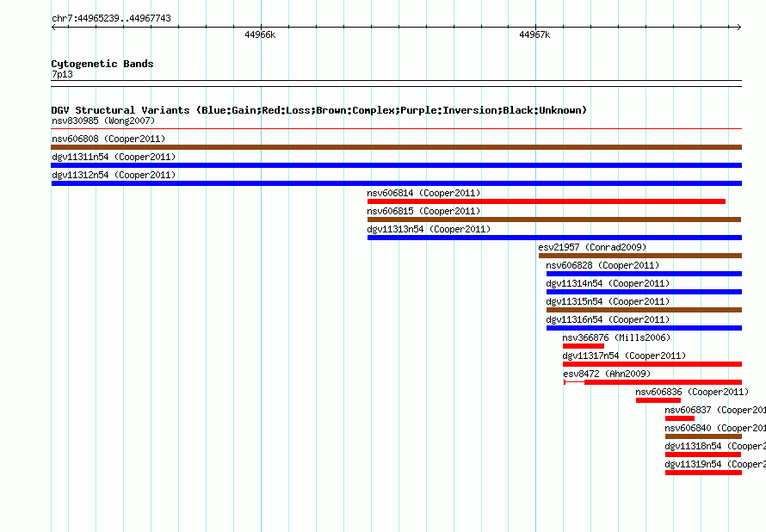Click the brown nsv606840 complex bar
This screenshot has width=766, height=532.
703,436
